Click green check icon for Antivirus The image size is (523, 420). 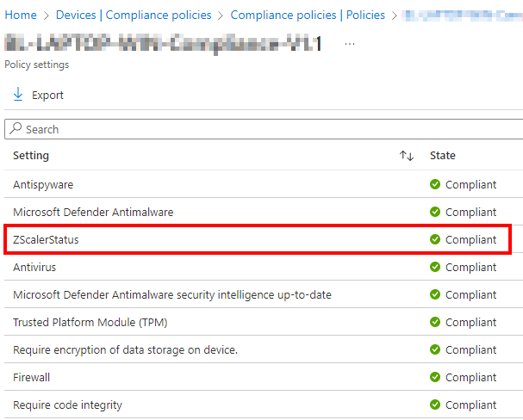(x=435, y=267)
